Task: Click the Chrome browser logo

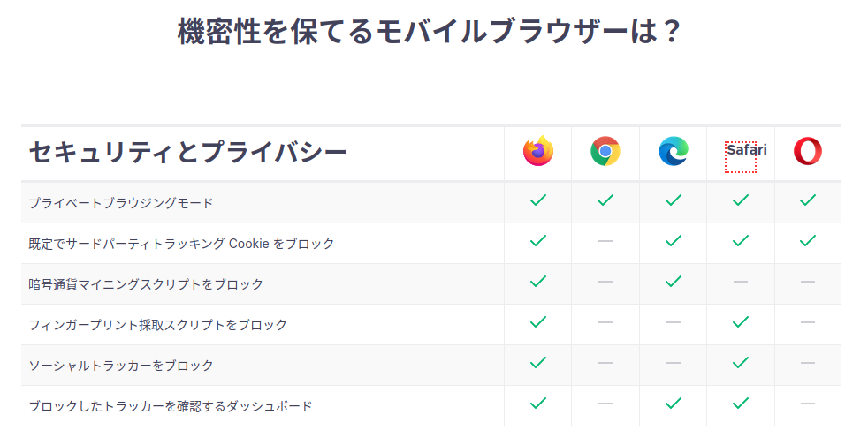Action: pyautogui.click(x=605, y=152)
